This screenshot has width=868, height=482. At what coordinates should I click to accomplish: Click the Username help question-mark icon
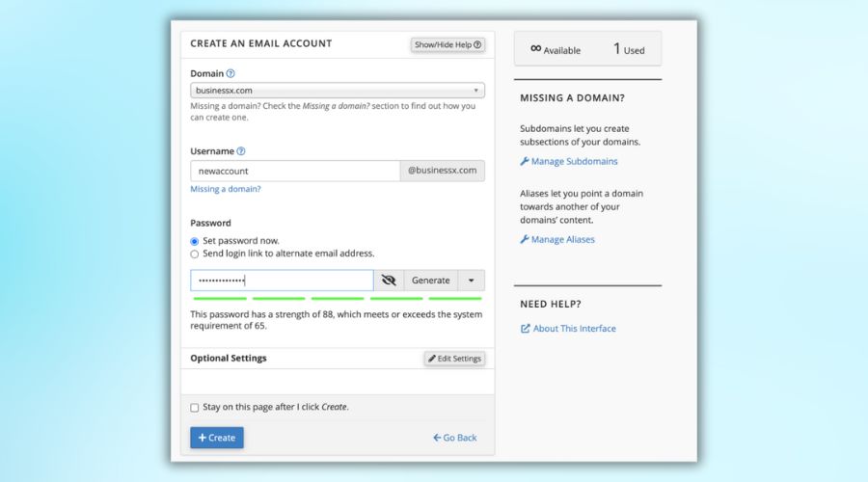241,151
